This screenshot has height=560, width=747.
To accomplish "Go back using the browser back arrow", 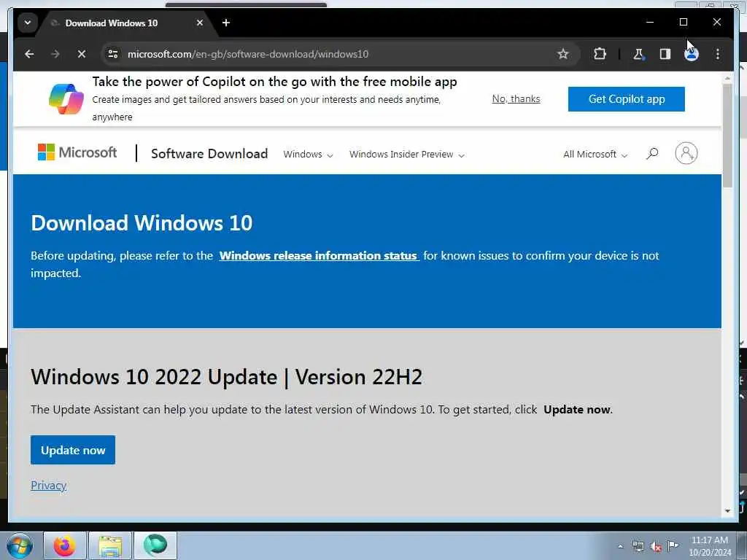I will (29, 54).
